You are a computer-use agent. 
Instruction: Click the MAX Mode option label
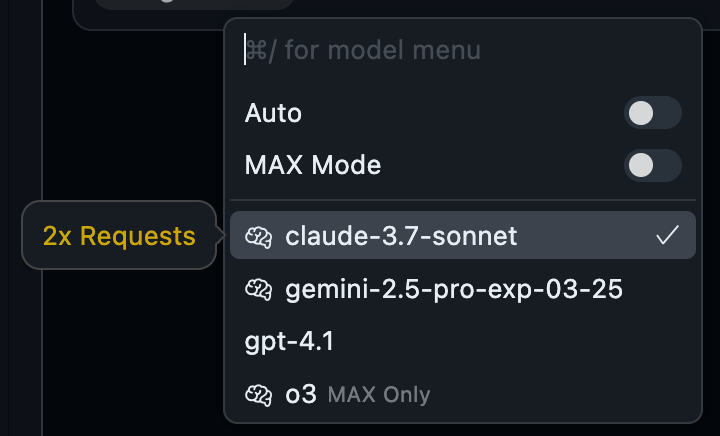[x=313, y=165]
